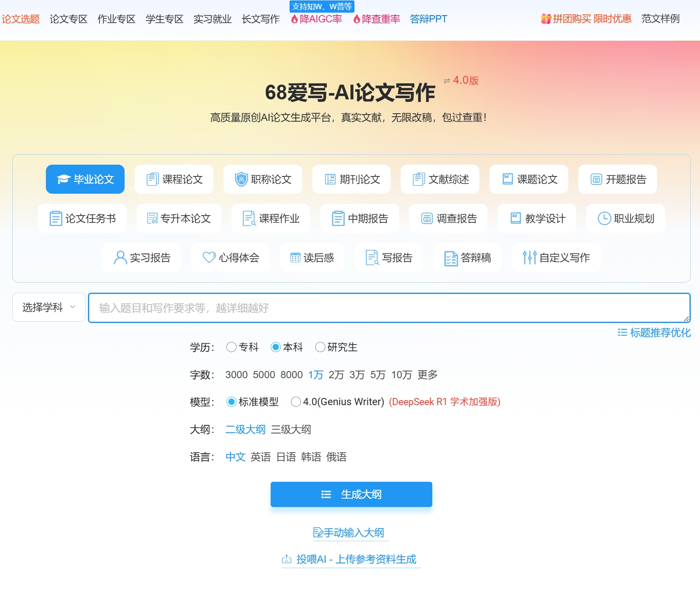Select the 开题报告 category icon
This screenshot has width=700, height=590.
tap(596, 179)
